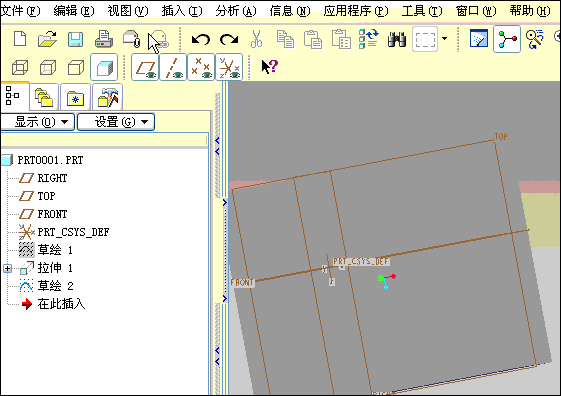Paste from clipboard icon
The image size is (561, 396).
(313, 39)
